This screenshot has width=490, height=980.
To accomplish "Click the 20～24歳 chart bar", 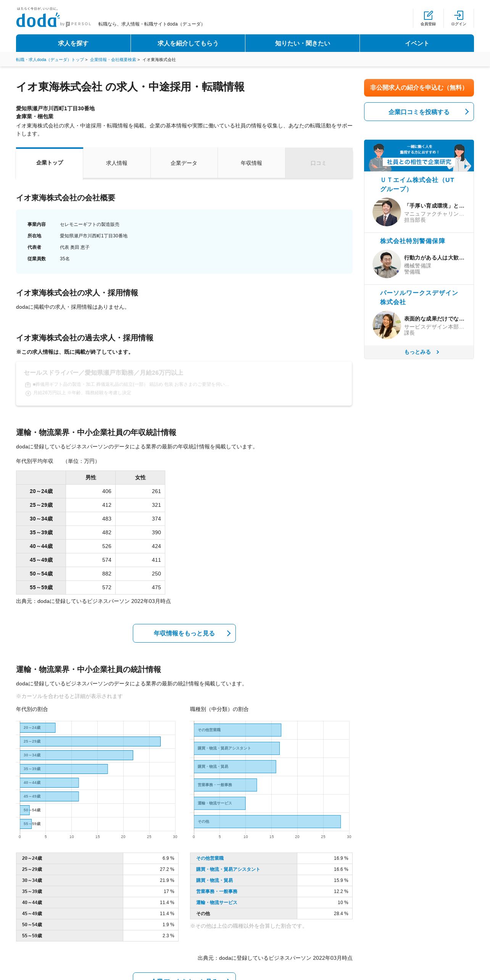I will [37, 728].
